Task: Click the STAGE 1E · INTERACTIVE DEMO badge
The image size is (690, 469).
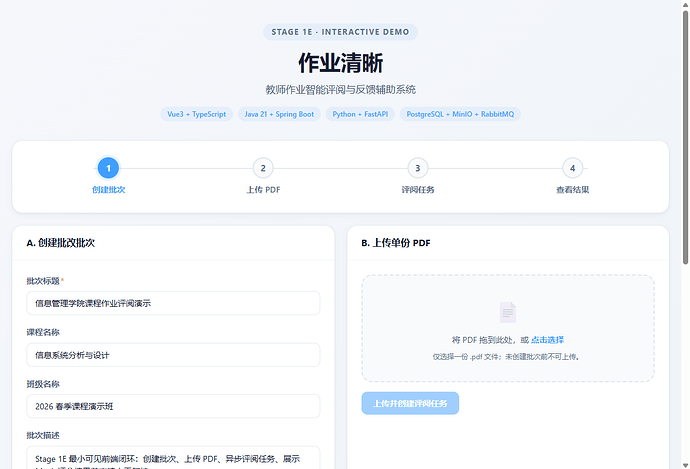Action: 340,32
